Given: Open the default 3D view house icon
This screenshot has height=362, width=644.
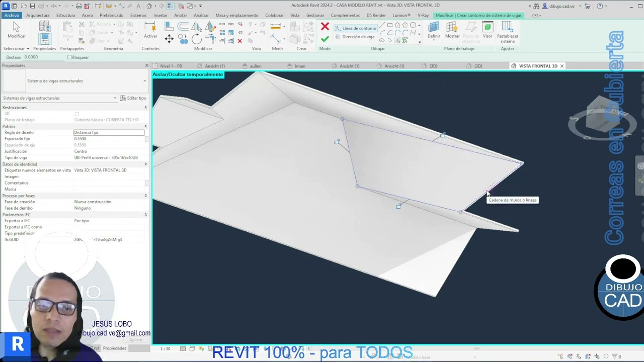Looking at the screenshot, I should 149,6.
